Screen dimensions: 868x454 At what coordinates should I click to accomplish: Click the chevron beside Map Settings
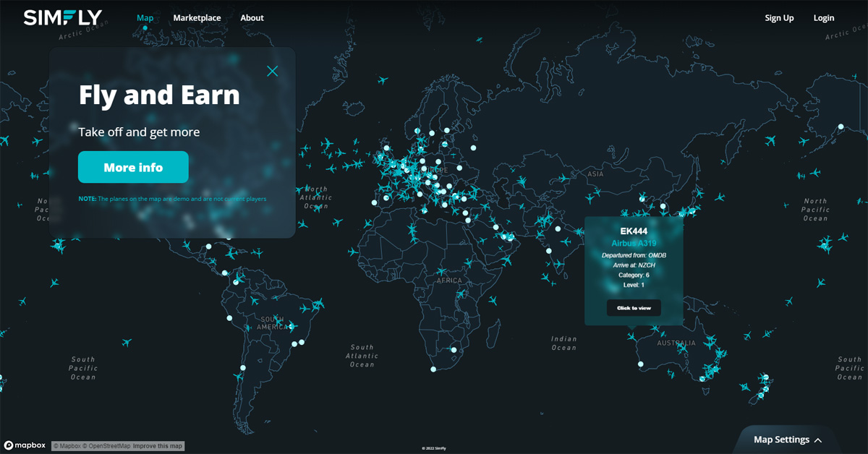[x=818, y=440]
